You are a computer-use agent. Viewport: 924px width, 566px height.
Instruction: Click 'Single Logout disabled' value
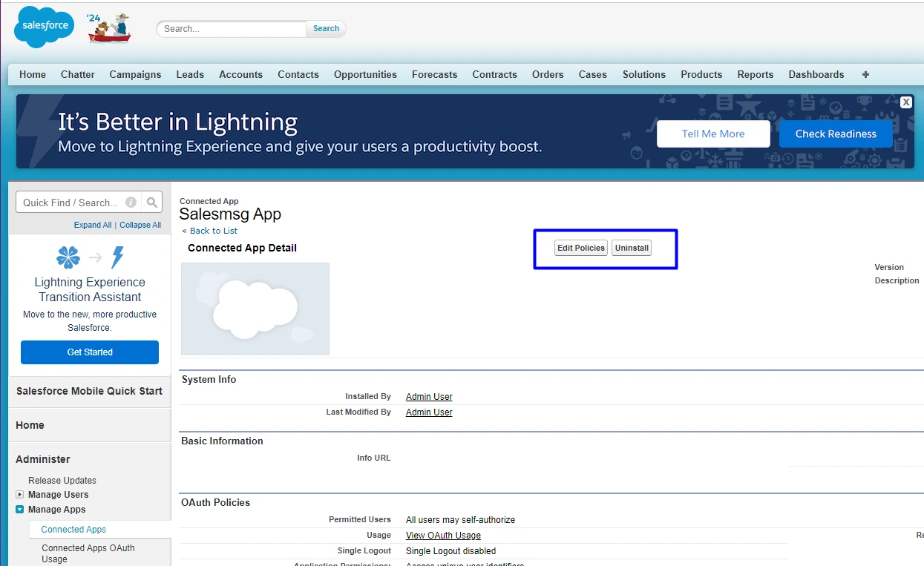click(450, 551)
